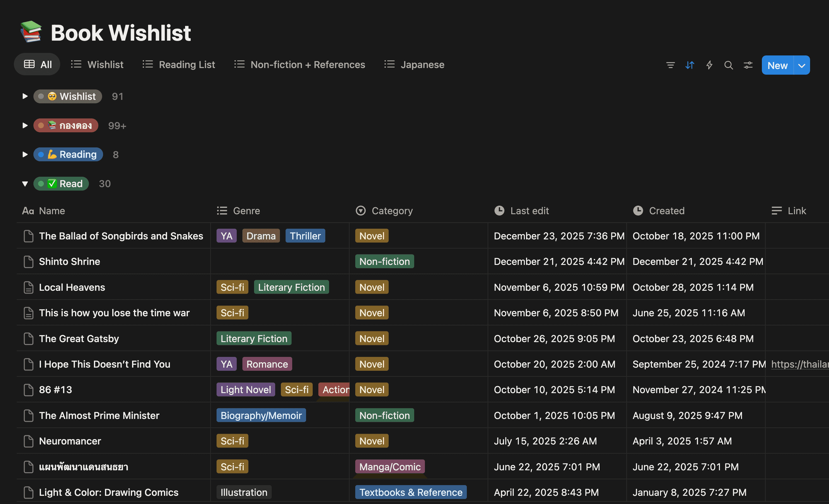Open the search magnifier icon
Viewport: 829px width, 504px height.
click(x=728, y=65)
